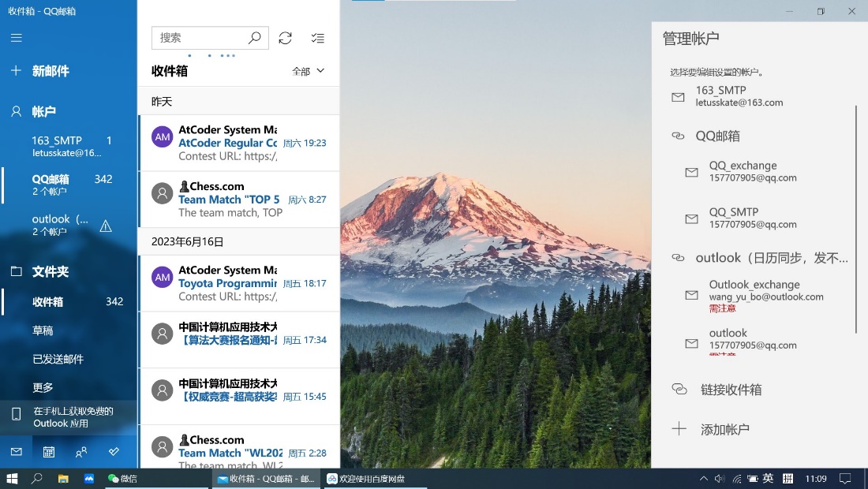Viewport: 868px width, 489px height.
Task: Switch input language via 英 indicator
Action: (769, 479)
